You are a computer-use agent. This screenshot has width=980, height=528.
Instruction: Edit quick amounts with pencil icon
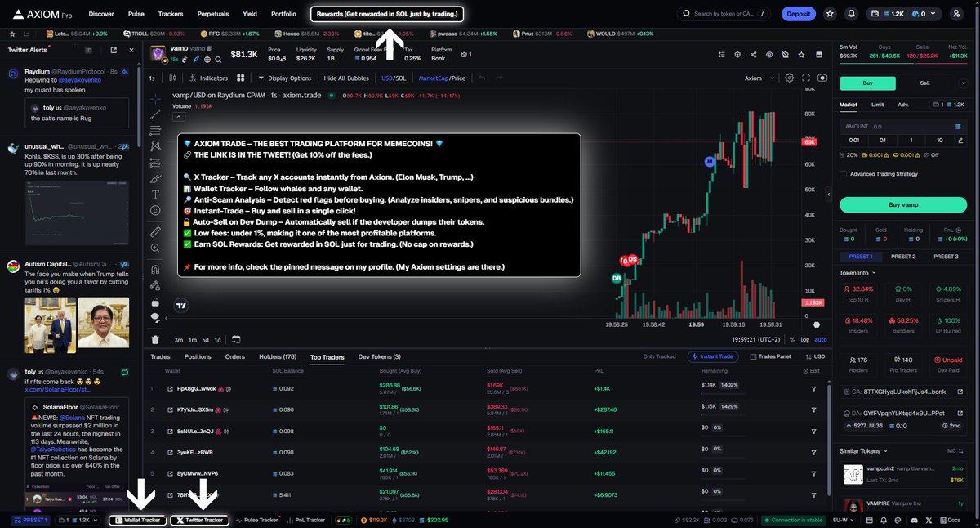tap(961, 140)
